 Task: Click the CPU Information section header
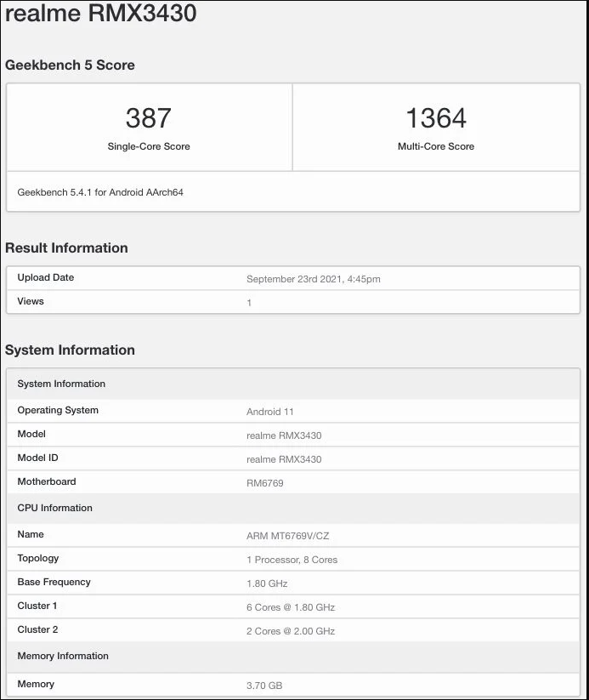pos(293,508)
